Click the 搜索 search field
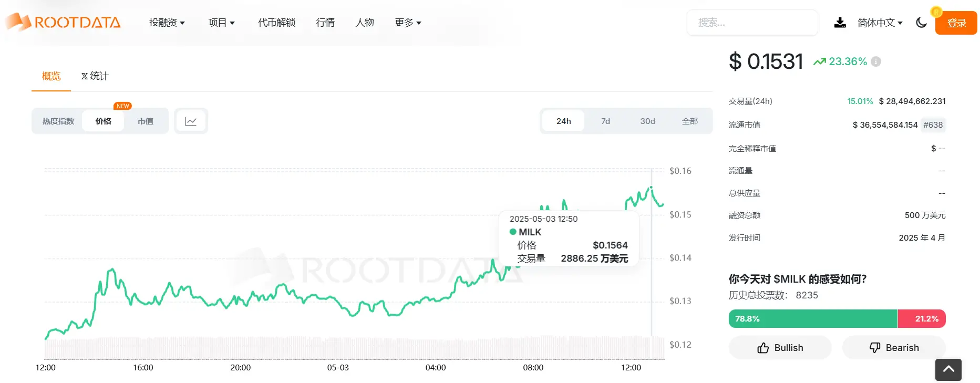 (x=752, y=23)
